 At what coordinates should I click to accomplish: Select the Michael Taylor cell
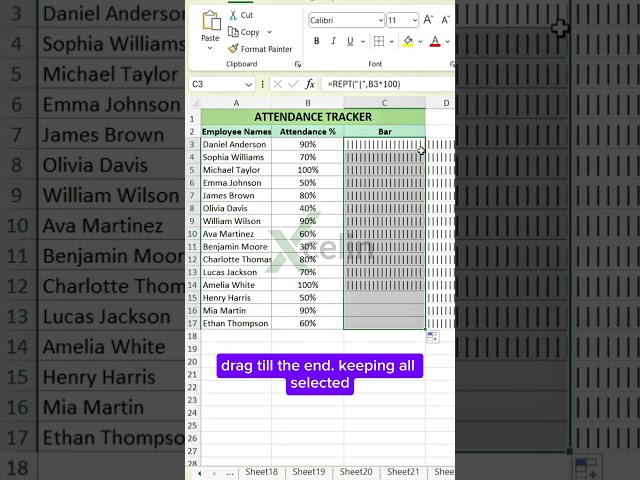coord(236,170)
